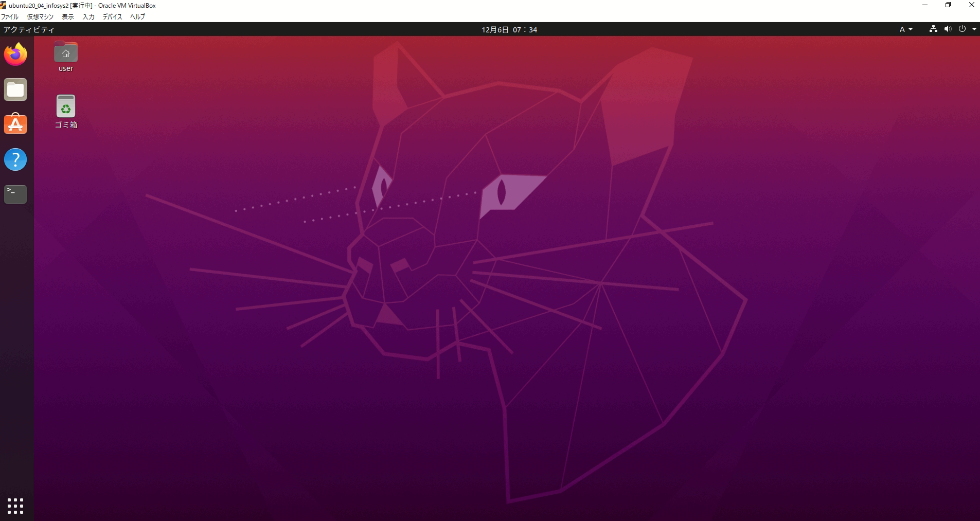Screen dimensions: 980x521
Task: Expand the system menu arrow
Action: tap(974, 29)
